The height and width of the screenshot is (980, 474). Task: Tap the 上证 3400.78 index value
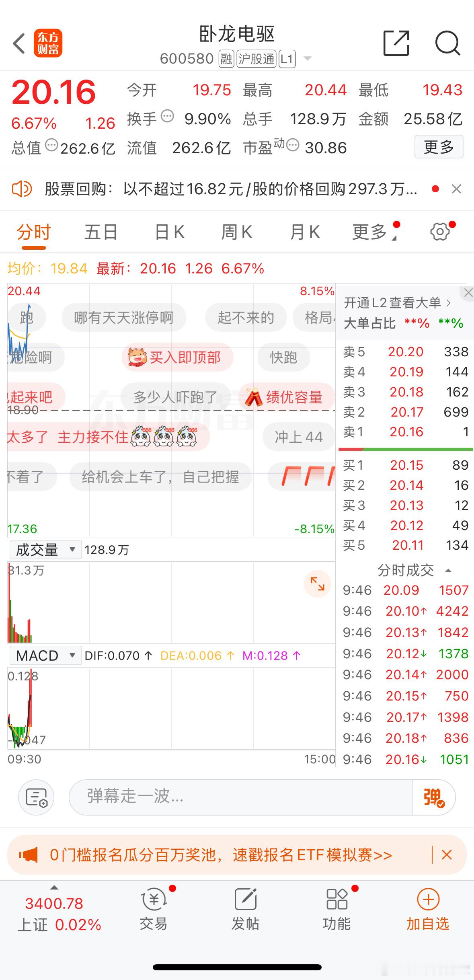pyautogui.click(x=54, y=903)
